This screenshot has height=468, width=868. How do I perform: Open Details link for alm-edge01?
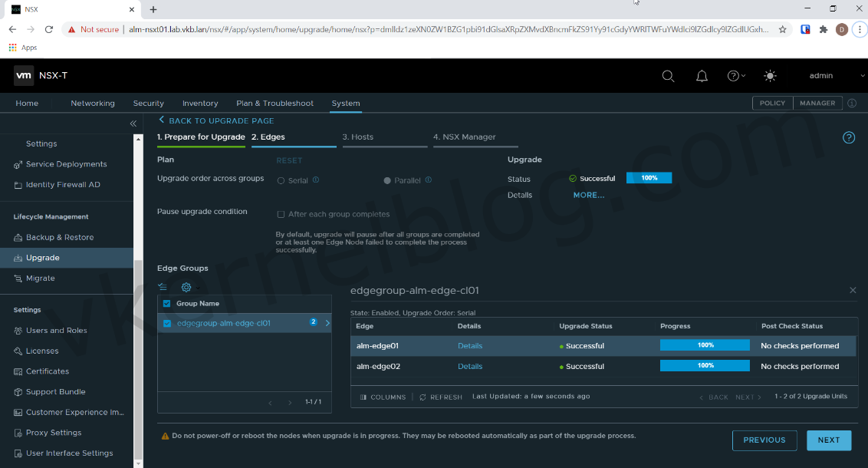click(470, 346)
